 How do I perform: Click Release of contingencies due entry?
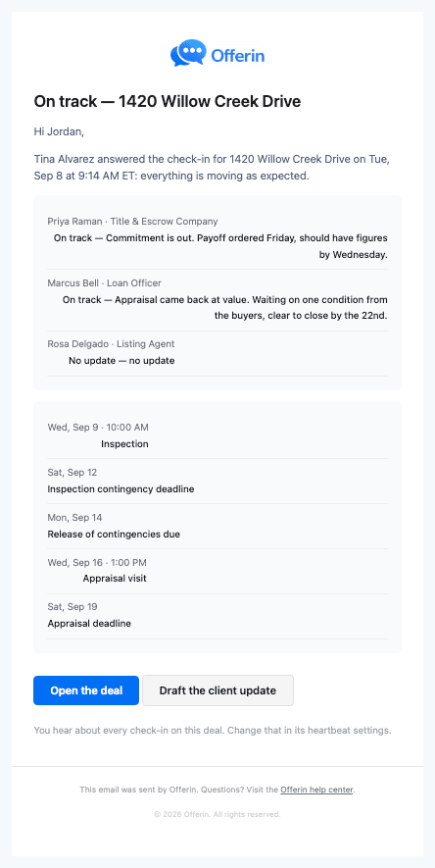(x=217, y=527)
